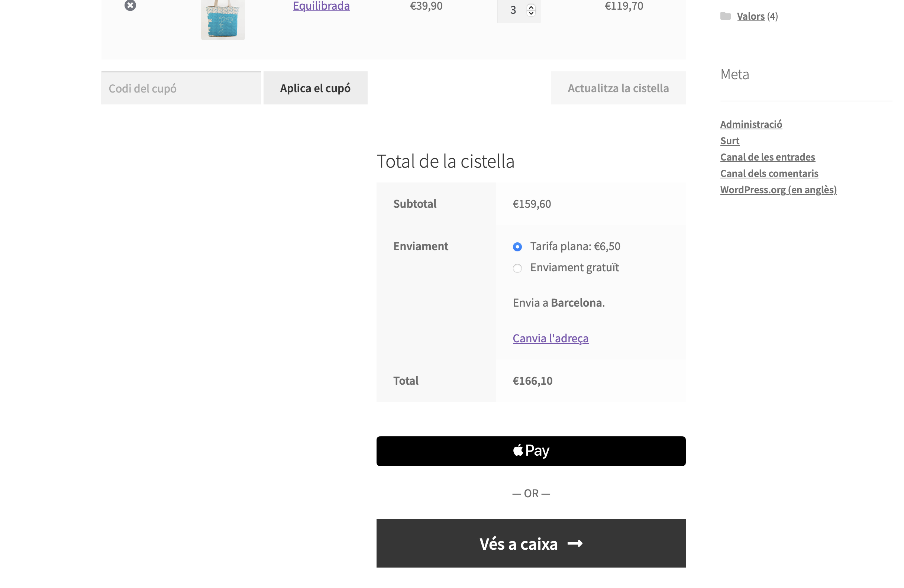Log out using the Surt link

coord(729,140)
